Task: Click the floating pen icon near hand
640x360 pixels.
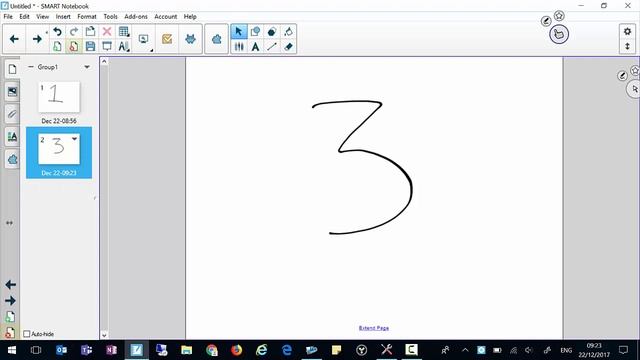Action: tap(546, 21)
